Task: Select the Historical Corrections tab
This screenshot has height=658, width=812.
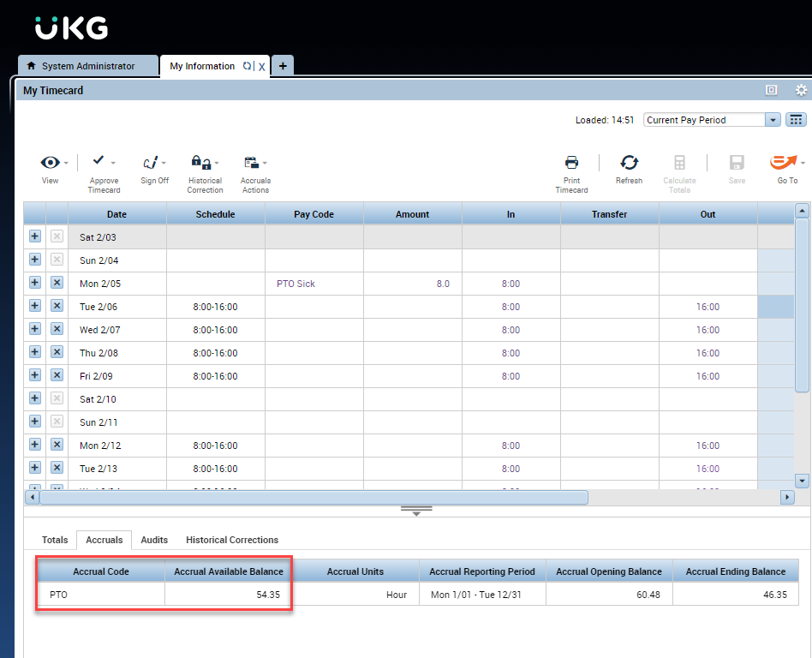Action: point(232,540)
